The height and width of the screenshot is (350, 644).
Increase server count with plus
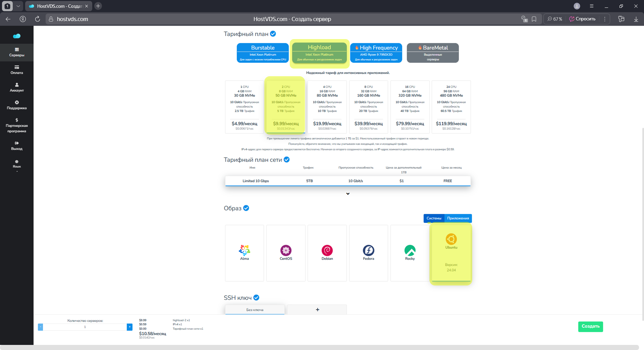129,327
